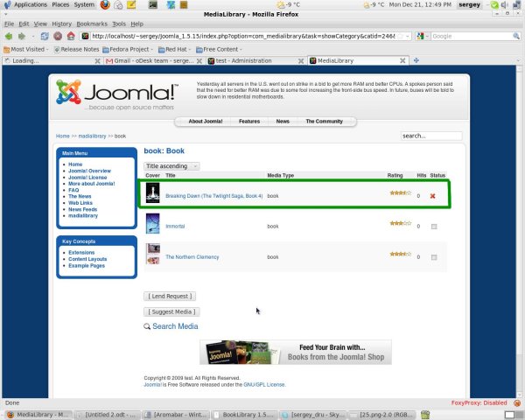This screenshot has width=525, height=420.
Task: Expand the Most Visited bookmarks dropdown
Action: click(x=26, y=49)
